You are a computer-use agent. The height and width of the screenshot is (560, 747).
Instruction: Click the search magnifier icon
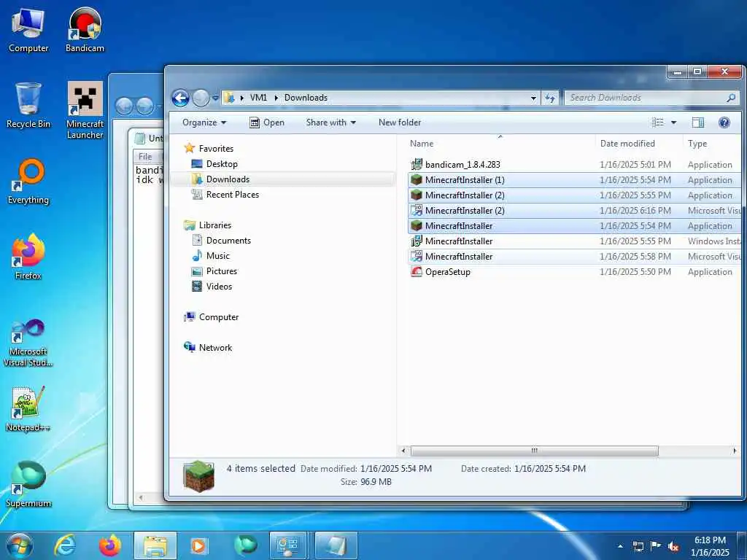coord(731,98)
